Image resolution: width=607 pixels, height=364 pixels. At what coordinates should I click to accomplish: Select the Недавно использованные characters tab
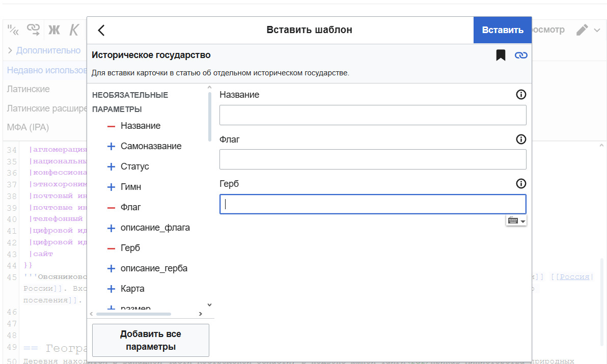47,70
